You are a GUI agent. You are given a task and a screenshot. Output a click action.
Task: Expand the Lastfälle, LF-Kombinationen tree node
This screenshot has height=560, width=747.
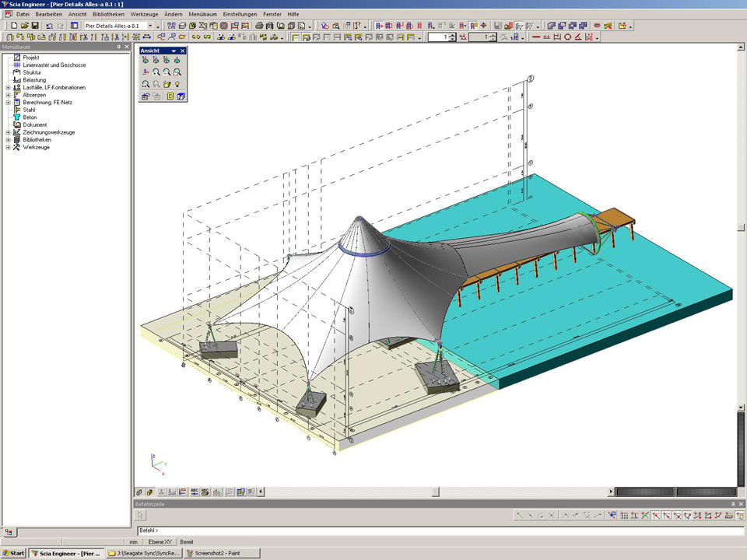tap(8, 88)
